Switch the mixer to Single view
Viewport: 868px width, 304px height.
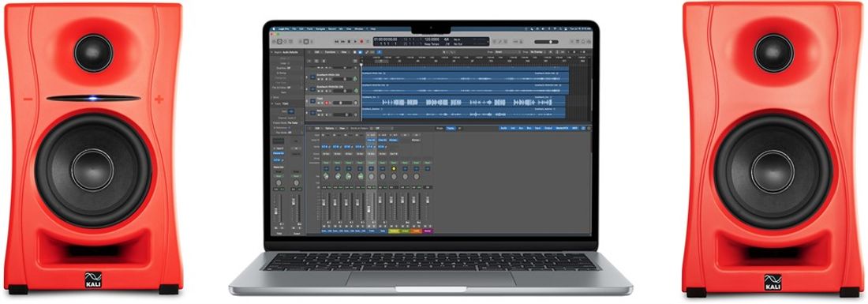point(440,129)
